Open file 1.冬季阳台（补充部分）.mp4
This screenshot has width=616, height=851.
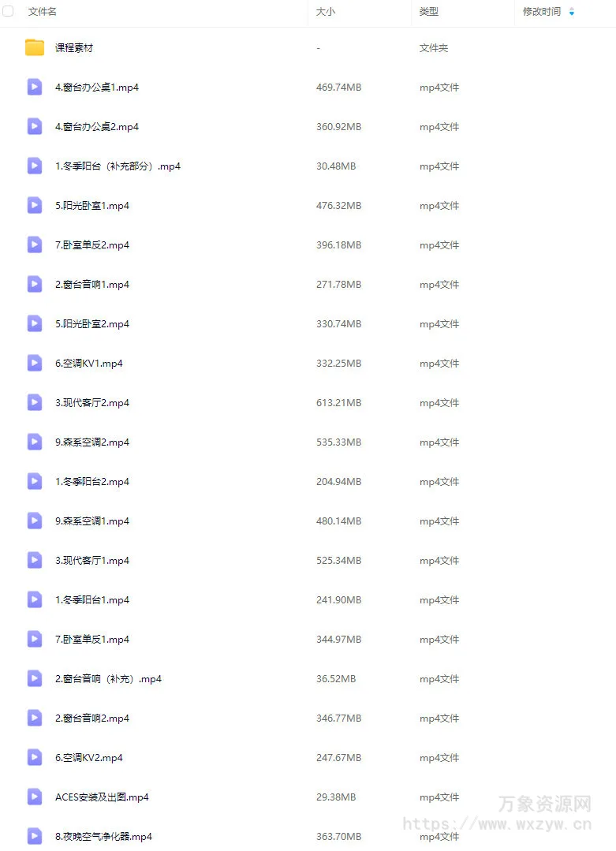click(x=118, y=166)
